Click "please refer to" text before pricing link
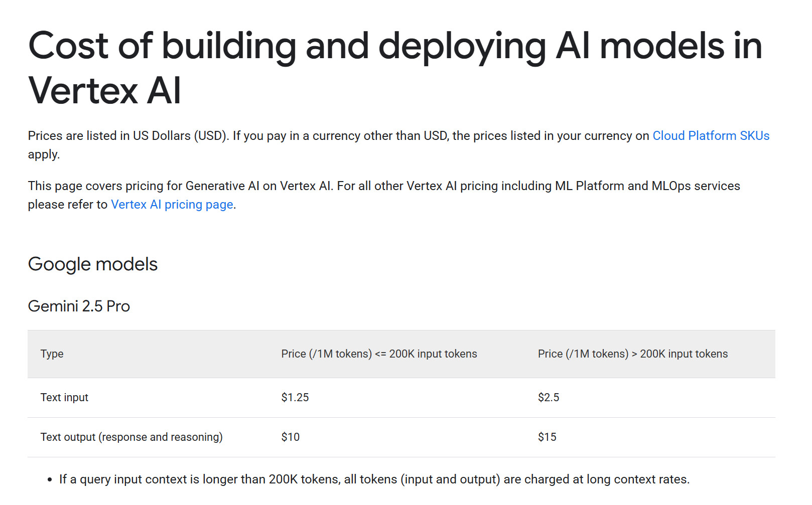This screenshot has height=505, width=812. click(x=68, y=205)
